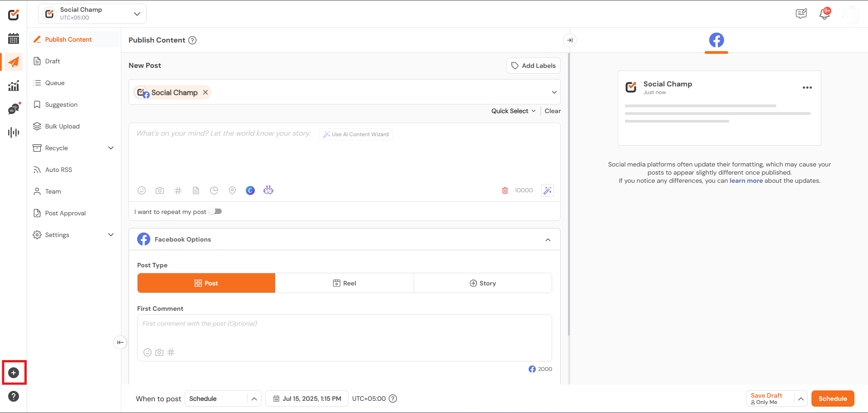This screenshot has height=413, width=868.
Task: Select Reel as post type
Action: tap(344, 283)
